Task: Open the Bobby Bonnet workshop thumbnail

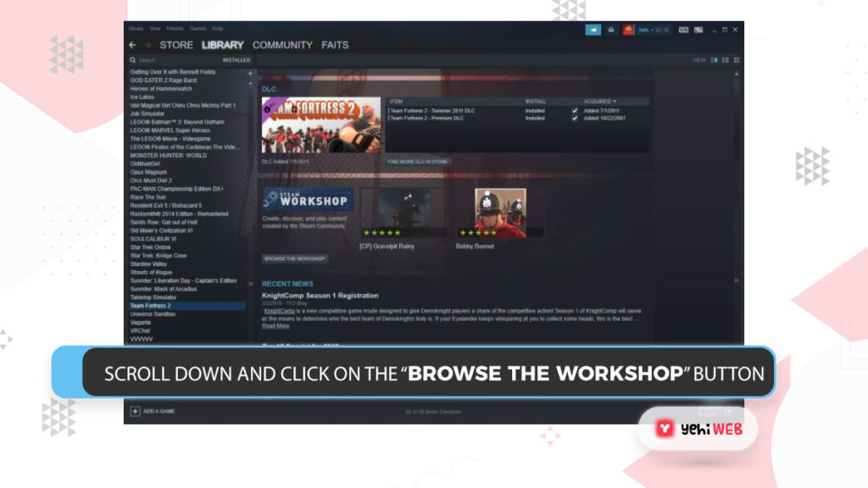Action: (500, 213)
